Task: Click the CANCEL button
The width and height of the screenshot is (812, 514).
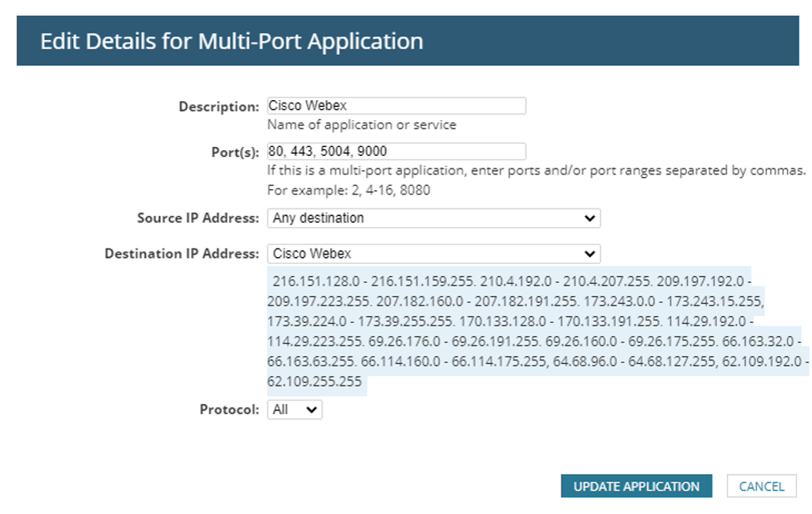Action: pos(761,486)
